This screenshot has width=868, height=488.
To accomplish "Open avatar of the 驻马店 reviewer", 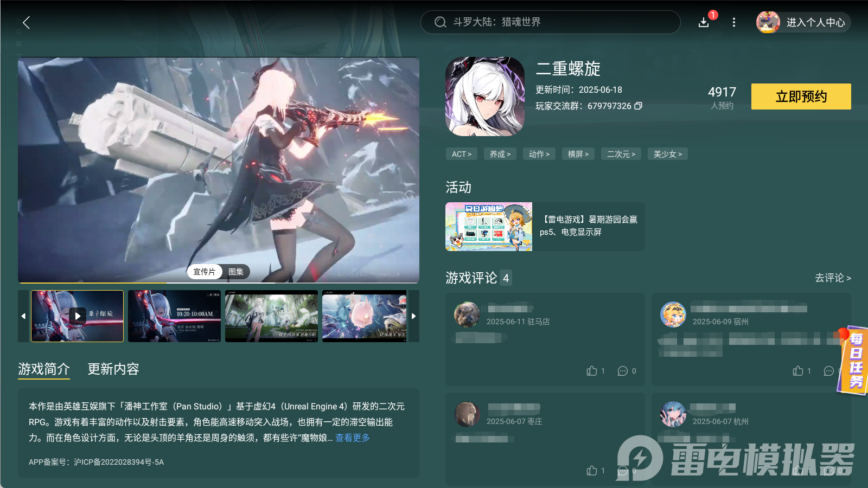I will point(467,314).
